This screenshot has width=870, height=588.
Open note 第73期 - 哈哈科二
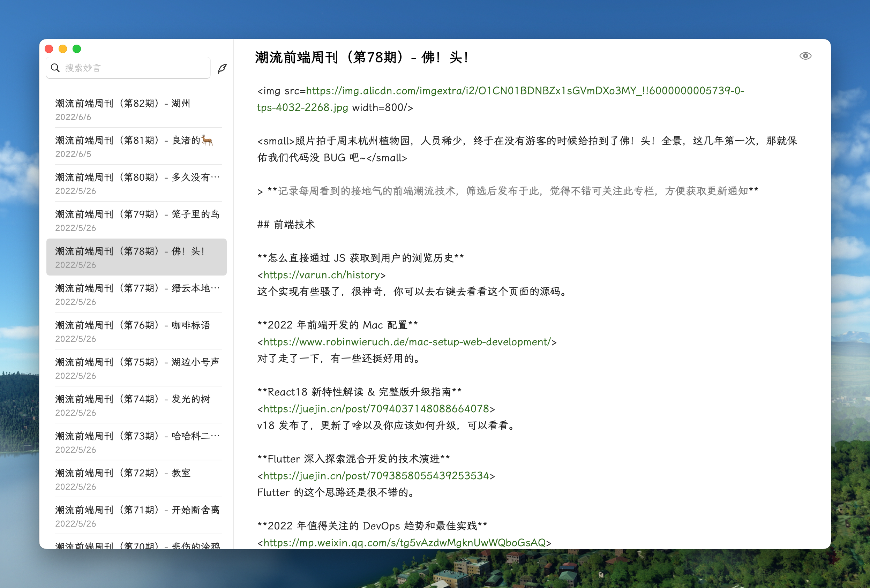point(136,442)
